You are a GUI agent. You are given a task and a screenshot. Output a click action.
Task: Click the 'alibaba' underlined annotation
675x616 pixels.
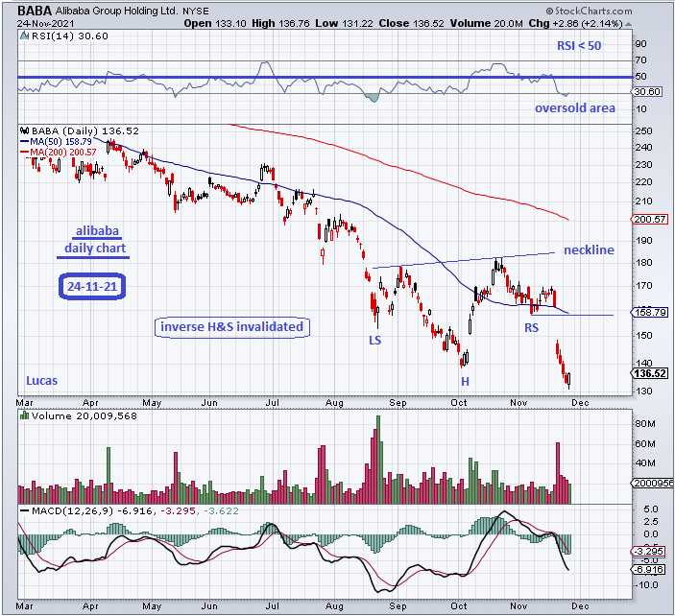(x=97, y=231)
